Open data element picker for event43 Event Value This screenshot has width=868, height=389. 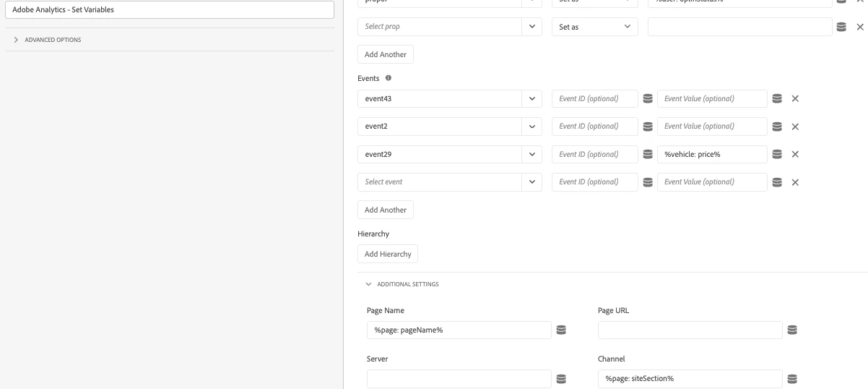click(777, 99)
